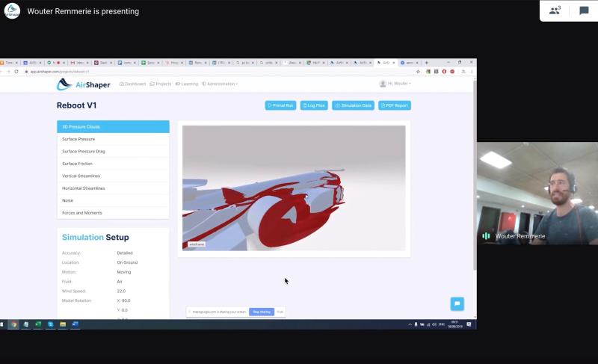Open Forces and Moments
The image size is (598, 364).
pos(114,213)
